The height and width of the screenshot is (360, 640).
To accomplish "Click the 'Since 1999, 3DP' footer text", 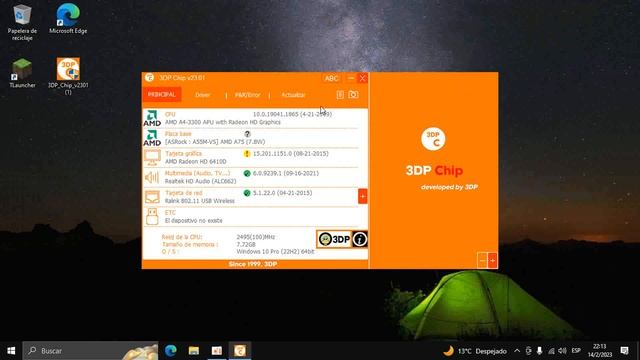I will tap(253, 264).
